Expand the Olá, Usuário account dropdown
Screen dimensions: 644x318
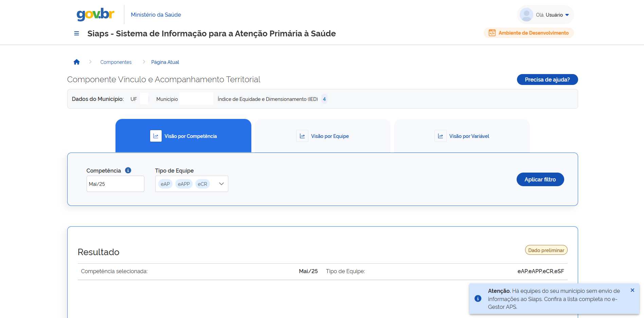[567, 15]
